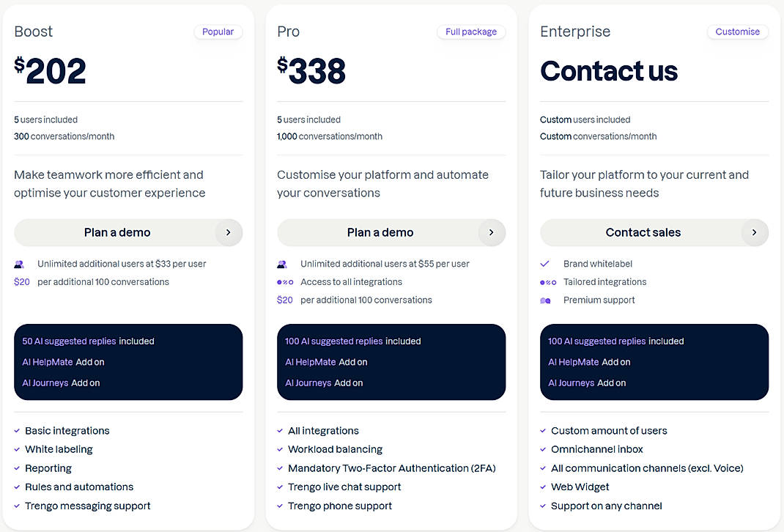The height and width of the screenshot is (532, 784).
Task: Expand the arrow on Pro Plan a demo button
Action: point(492,232)
